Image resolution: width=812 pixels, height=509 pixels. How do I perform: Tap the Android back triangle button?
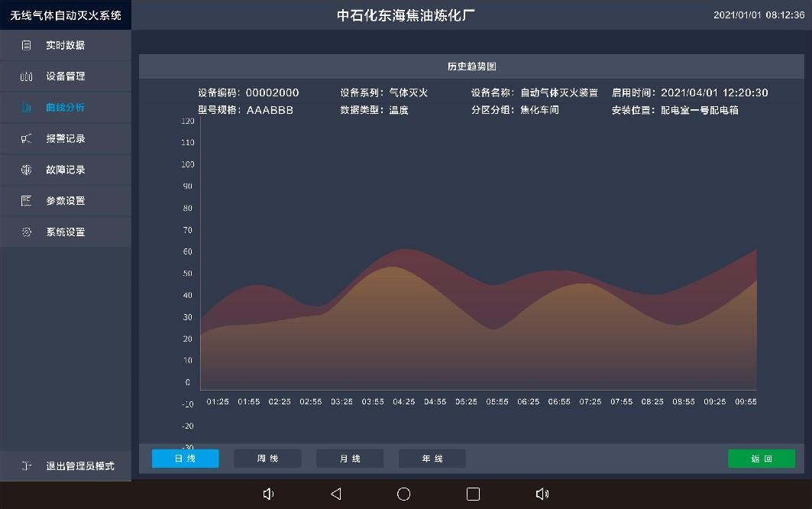pyautogui.click(x=335, y=494)
